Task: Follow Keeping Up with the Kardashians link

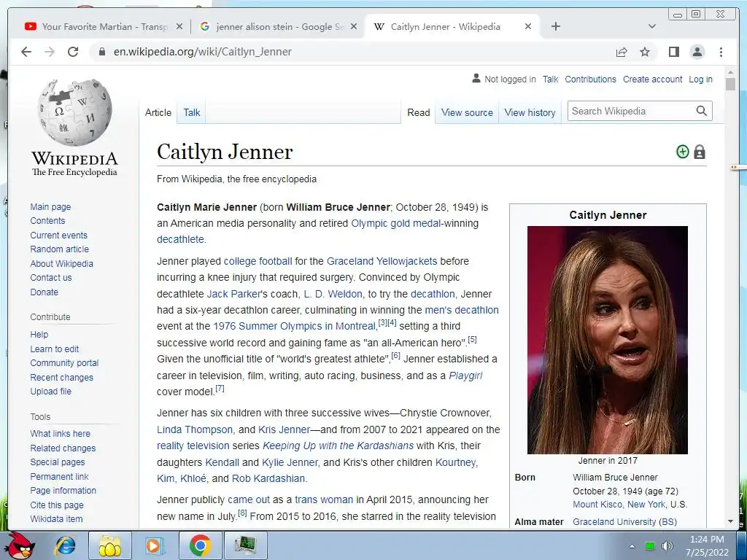Action: click(x=338, y=446)
